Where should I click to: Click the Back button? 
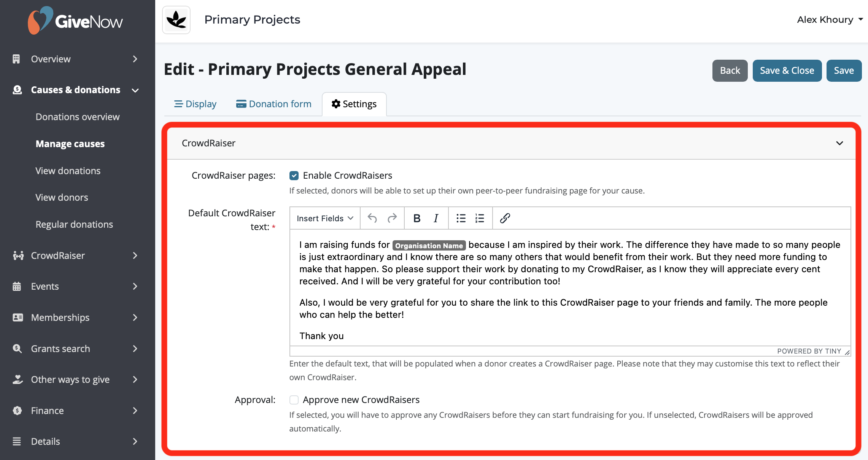point(730,71)
